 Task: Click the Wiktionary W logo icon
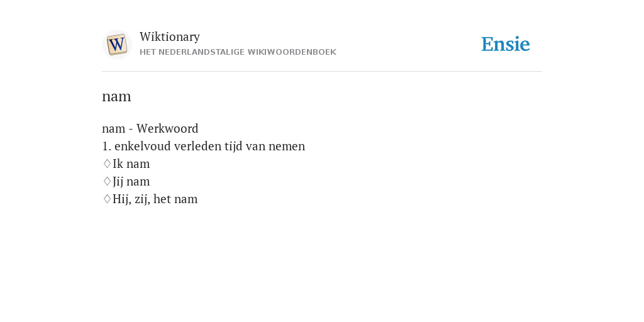click(x=116, y=45)
